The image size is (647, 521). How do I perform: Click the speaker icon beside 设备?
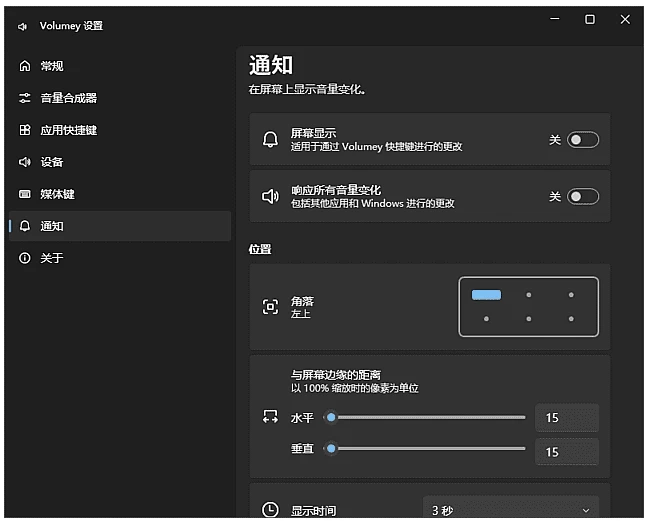click(x=25, y=162)
